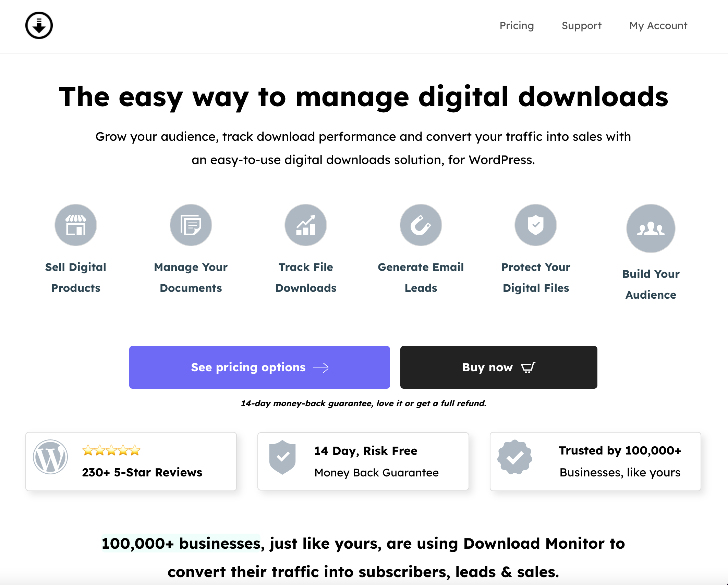Click the Track File Downloads chart icon

[x=306, y=225]
